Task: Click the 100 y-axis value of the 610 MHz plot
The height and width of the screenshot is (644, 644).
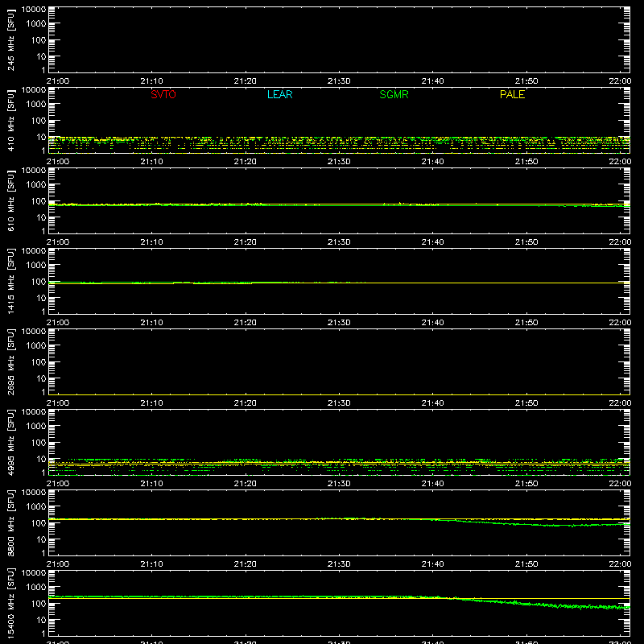Action: click(39, 201)
